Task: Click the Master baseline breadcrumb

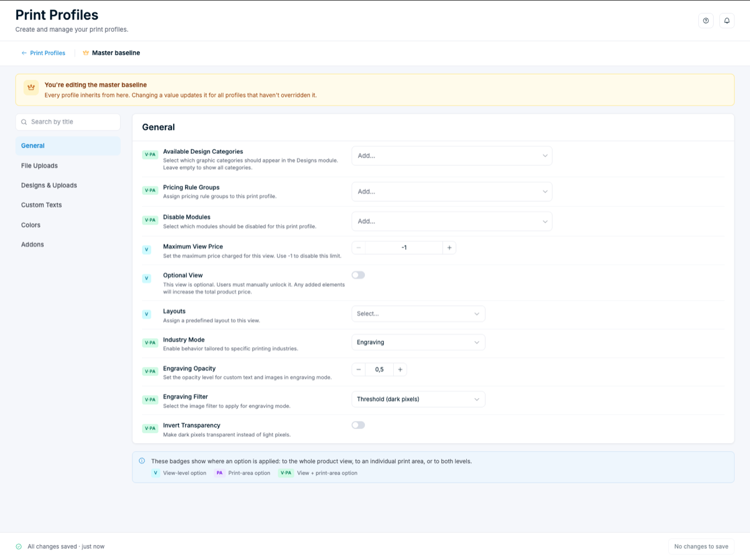Action: (116, 53)
